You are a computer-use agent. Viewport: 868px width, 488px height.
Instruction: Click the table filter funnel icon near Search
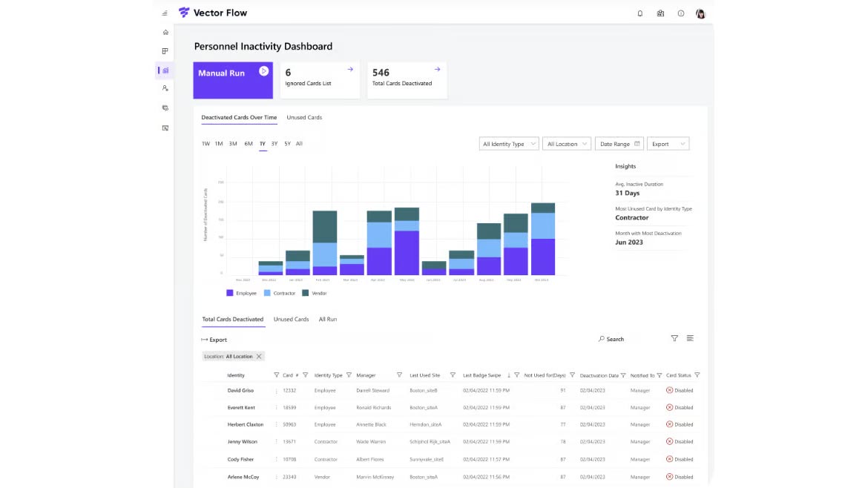[674, 338]
